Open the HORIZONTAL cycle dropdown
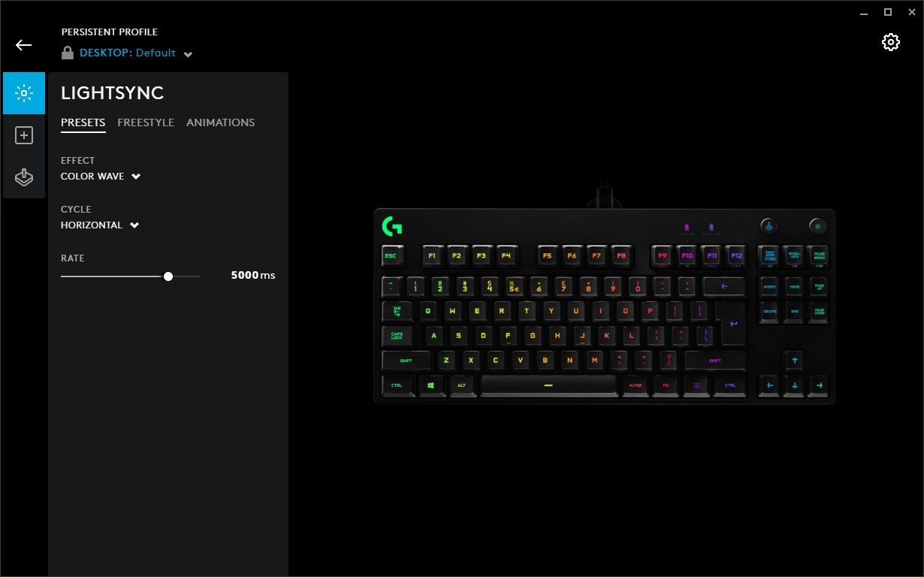Screen dimensions: 924x577 tap(100, 225)
